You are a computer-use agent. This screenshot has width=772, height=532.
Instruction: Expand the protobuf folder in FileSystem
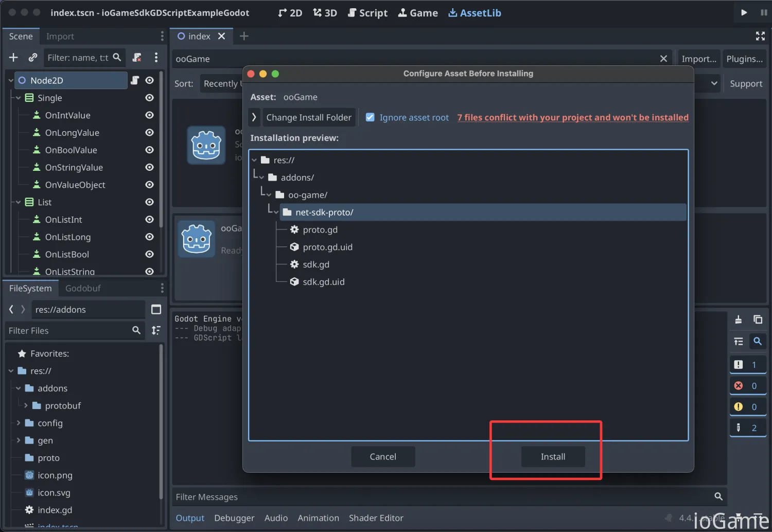pos(26,405)
